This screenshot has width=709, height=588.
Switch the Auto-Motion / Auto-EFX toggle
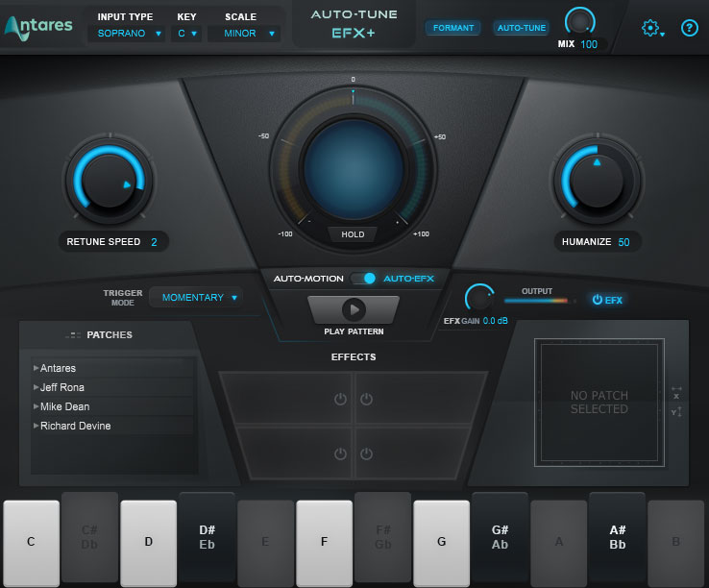(x=363, y=279)
